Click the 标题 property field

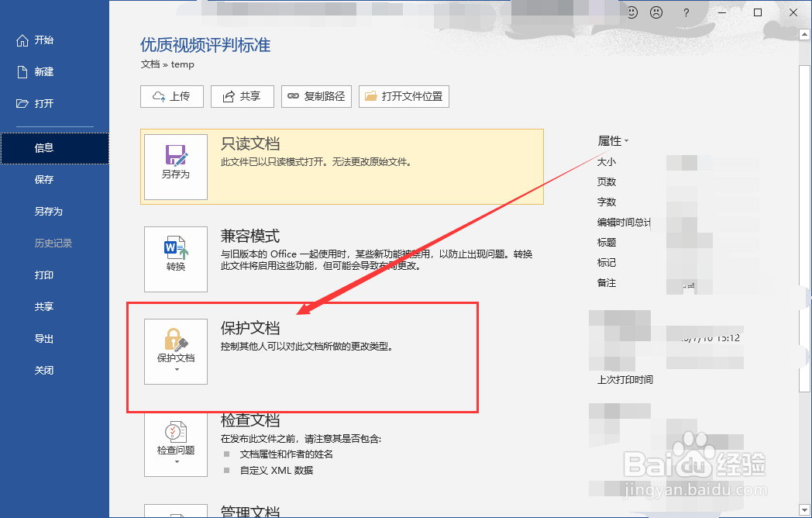[605, 242]
